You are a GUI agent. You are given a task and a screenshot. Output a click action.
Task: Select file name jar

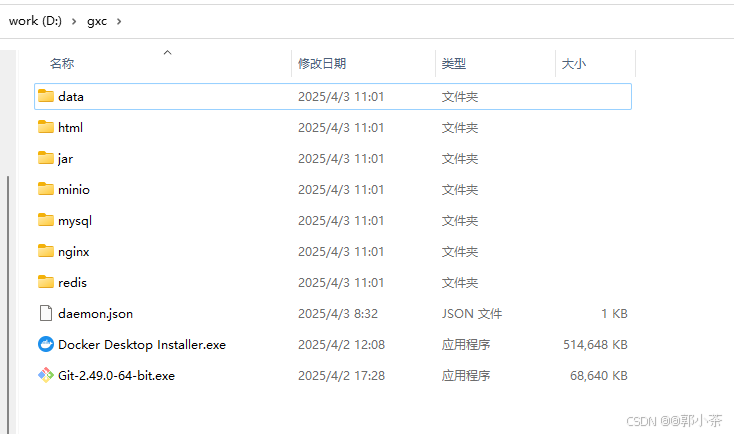pyautogui.click(x=66, y=159)
